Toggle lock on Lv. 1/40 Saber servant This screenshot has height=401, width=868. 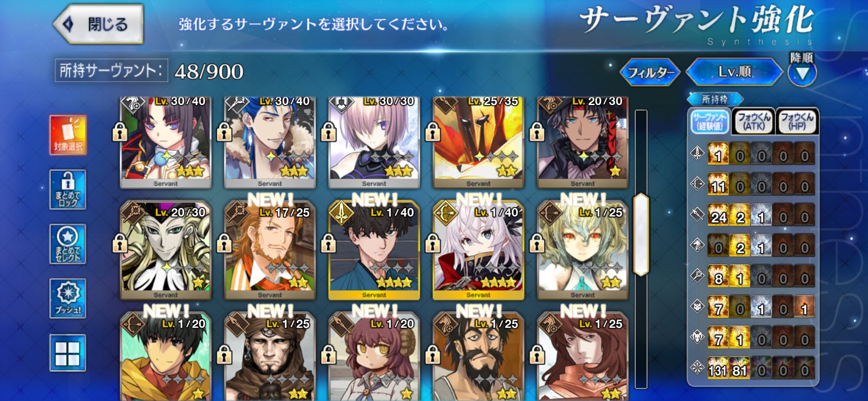[329, 243]
